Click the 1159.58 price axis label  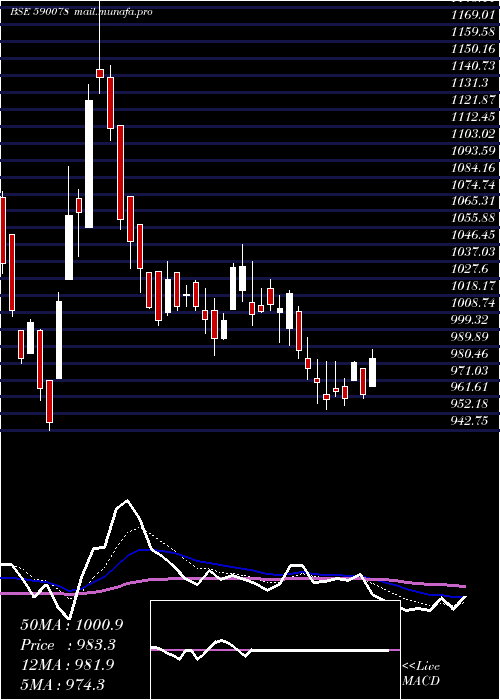point(473,33)
